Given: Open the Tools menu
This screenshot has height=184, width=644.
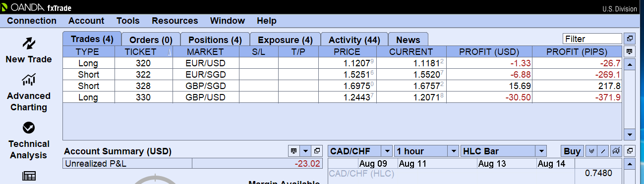Looking at the screenshot, I should point(128,21).
